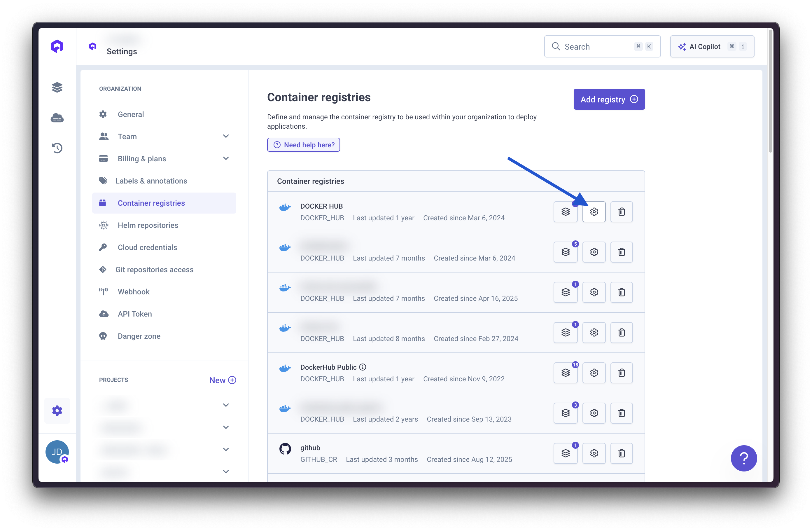Click the Add registry button
Viewport: 812px width, 531px height.
609,99
